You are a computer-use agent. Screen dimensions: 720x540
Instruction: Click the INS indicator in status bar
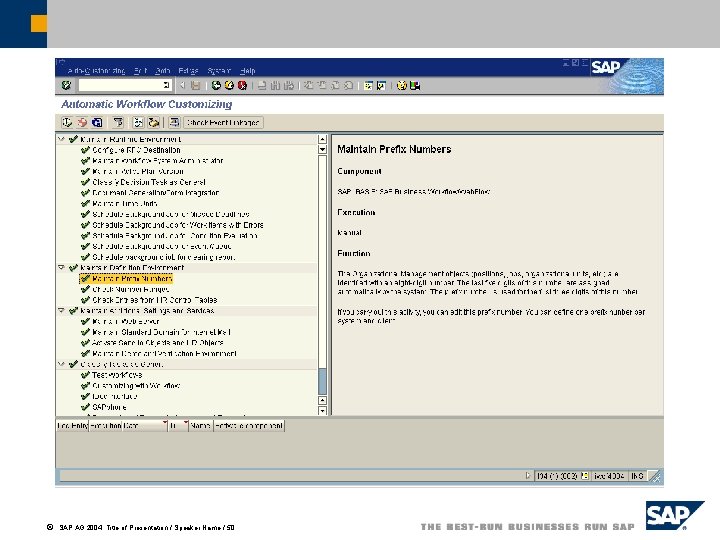637,476
